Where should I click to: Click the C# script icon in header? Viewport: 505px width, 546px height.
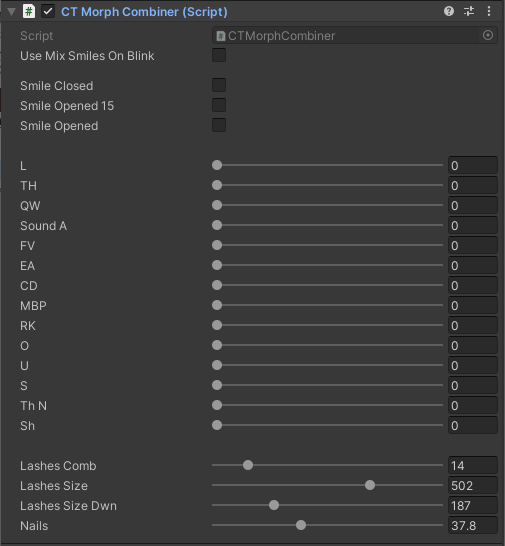29,11
